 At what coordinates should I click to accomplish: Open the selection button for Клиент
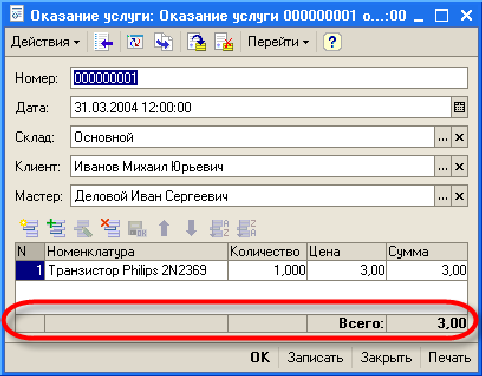pos(443,166)
